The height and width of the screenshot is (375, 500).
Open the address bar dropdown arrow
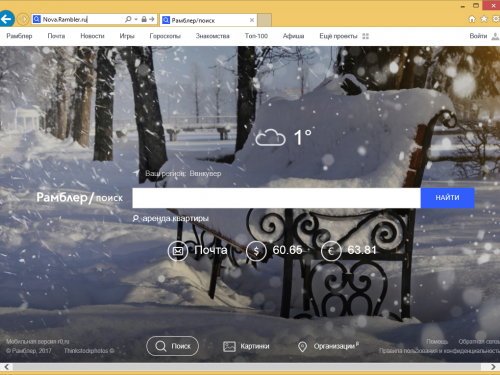pos(136,19)
